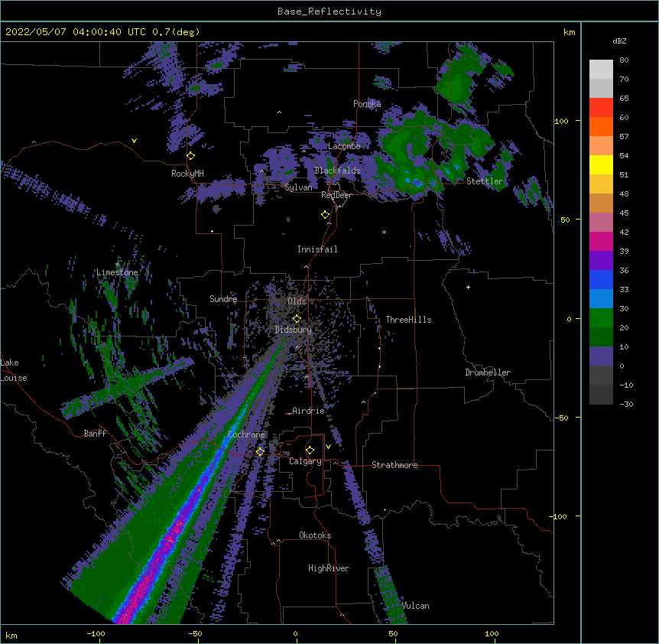Click the HighRiver town label
The image size is (659, 644).
click(329, 568)
